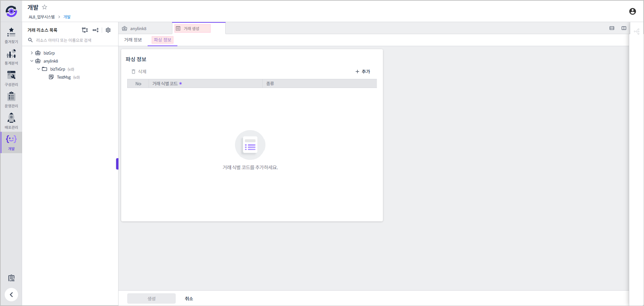644x306 pixels.
Task: Collapse the anylink8 tree node
Action: click(32, 61)
